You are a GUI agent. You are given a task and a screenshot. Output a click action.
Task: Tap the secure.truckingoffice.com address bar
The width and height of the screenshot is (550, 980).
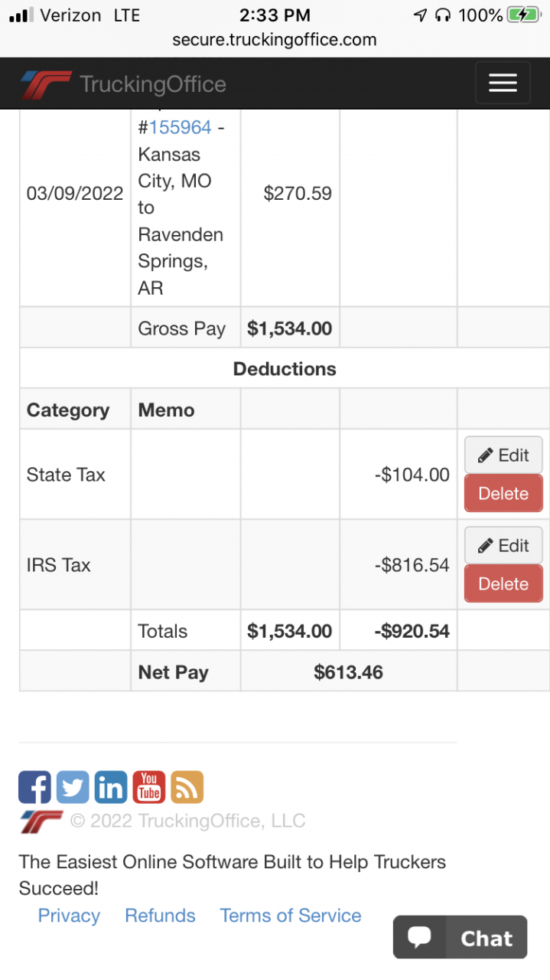coord(275,40)
